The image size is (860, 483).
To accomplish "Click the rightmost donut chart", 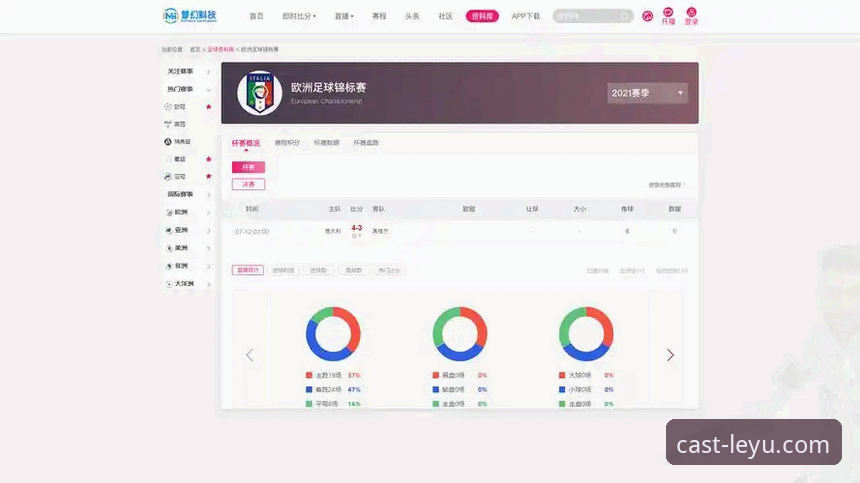I will [x=586, y=333].
